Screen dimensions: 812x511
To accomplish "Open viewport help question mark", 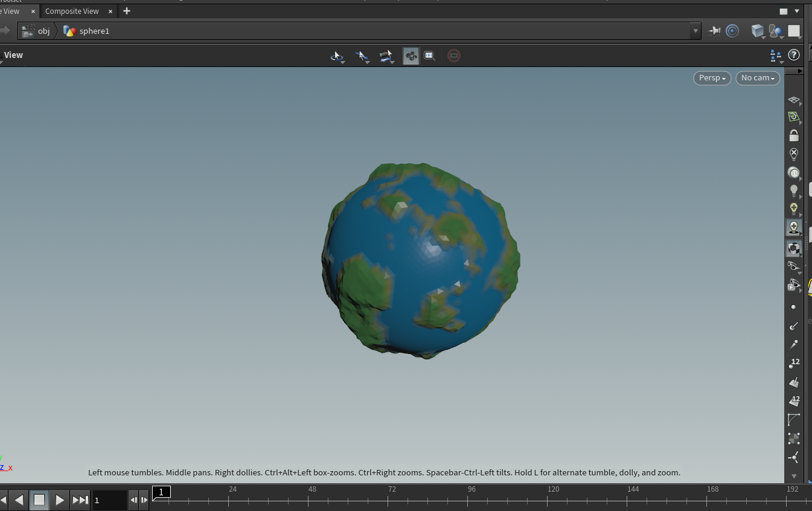I will tap(794, 55).
